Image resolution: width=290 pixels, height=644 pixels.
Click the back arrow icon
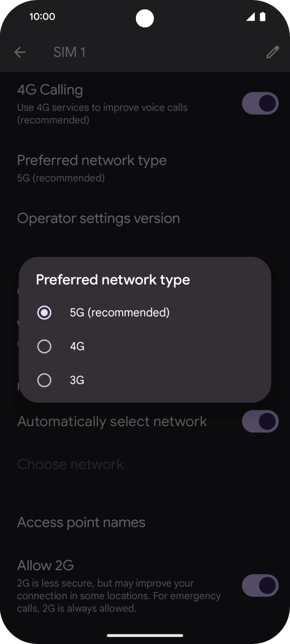coord(20,52)
